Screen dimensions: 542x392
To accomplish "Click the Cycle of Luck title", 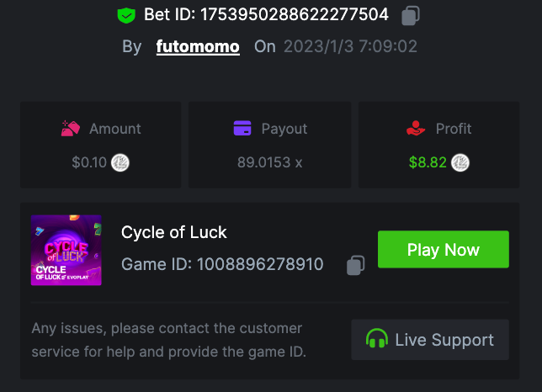I will tap(174, 232).
